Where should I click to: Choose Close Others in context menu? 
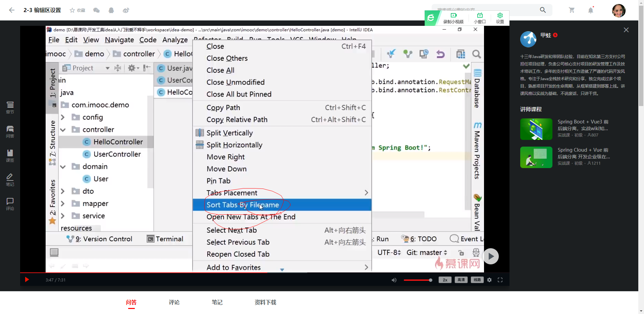point(282,58)
